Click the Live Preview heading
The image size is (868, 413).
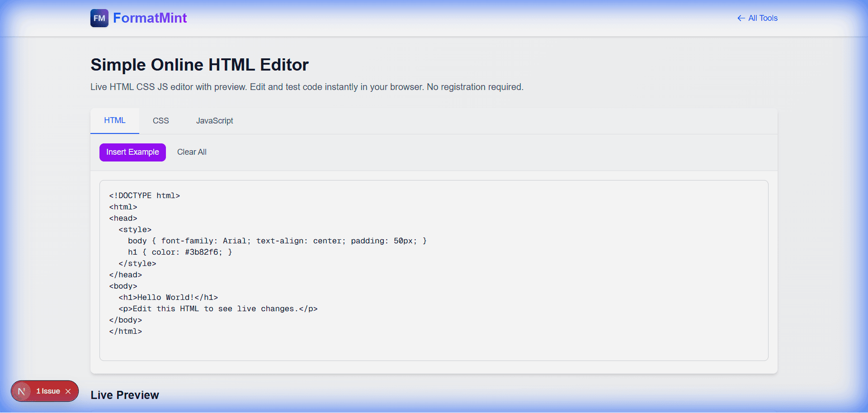point(124,395)
